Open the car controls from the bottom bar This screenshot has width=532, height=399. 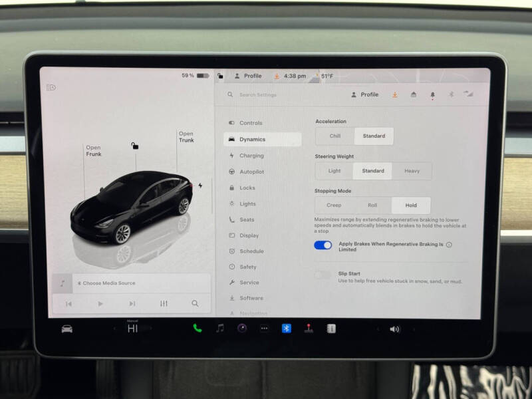(x=65, y=328)
